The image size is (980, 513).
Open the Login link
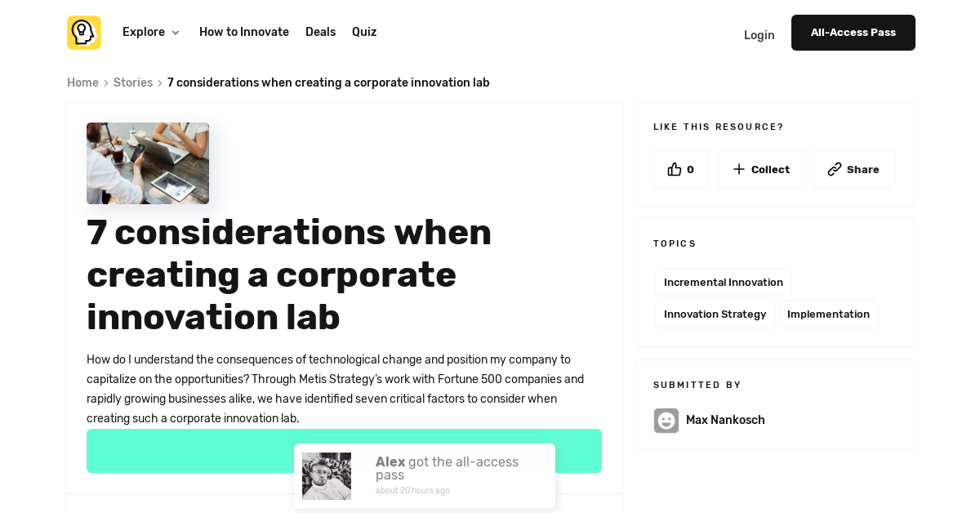coord(759,35)
